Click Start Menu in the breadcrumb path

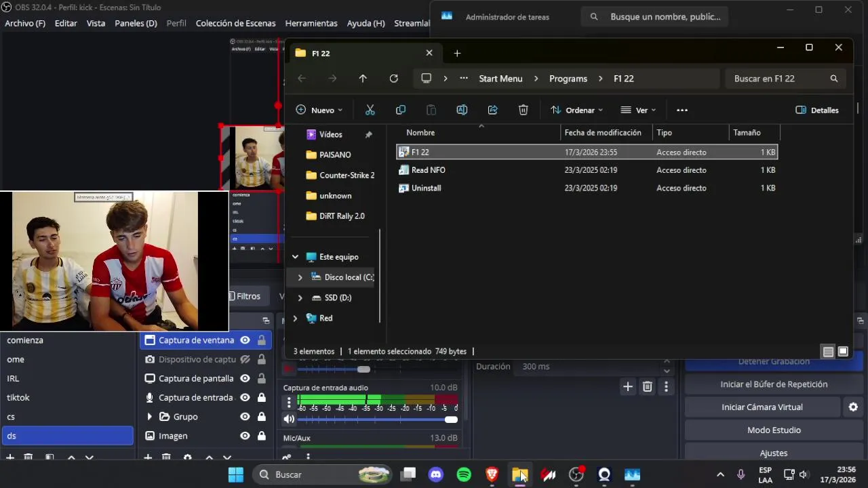click(x=500, y=79)
